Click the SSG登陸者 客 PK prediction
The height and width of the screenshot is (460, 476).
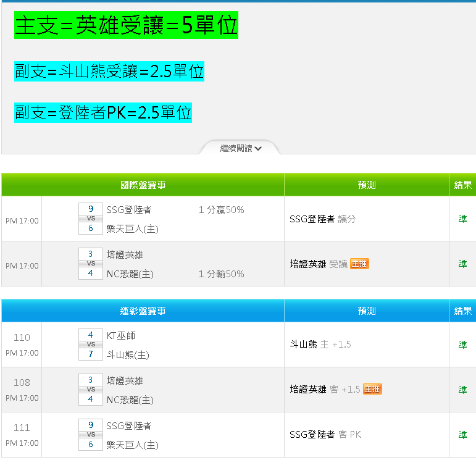tap(325, 435)
